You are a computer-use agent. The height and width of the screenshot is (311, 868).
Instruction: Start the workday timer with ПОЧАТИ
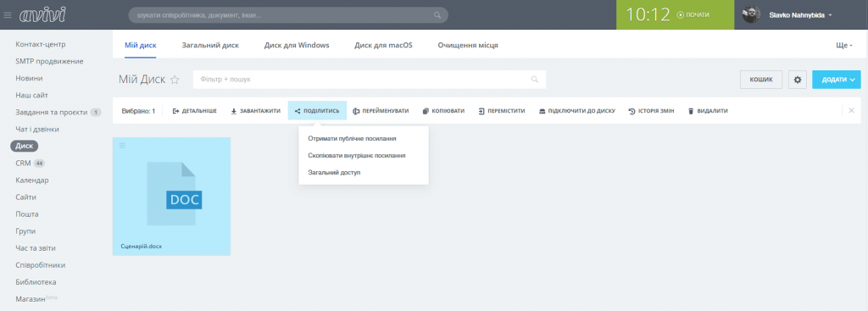[693, 15]
